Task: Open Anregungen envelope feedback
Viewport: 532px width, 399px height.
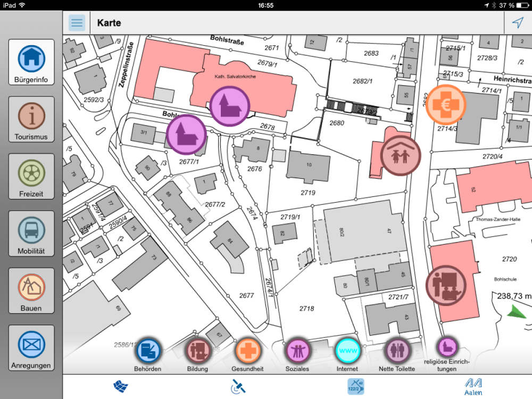Action: [31, 348]
